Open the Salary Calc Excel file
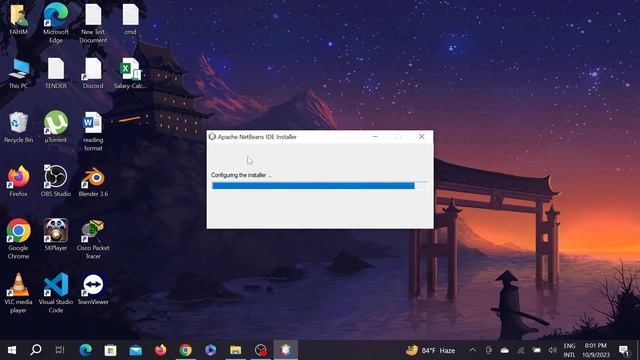640x360 pixels. pos(130,74)
